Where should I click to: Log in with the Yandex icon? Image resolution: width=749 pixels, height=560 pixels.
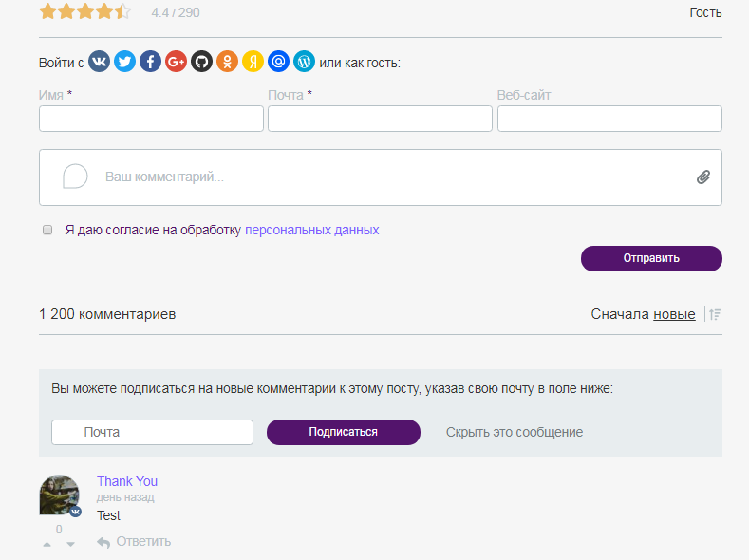coord(253,62)
